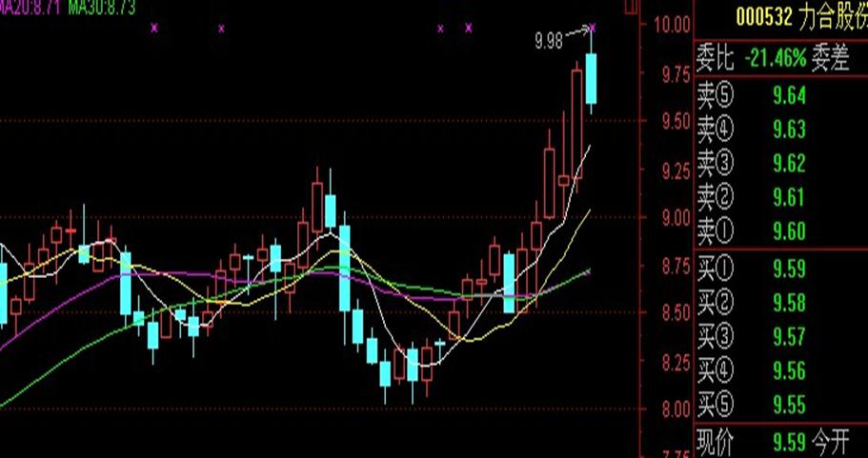Click the 卖④ ask level label
The image size is (868, 458).
point(715,130)
